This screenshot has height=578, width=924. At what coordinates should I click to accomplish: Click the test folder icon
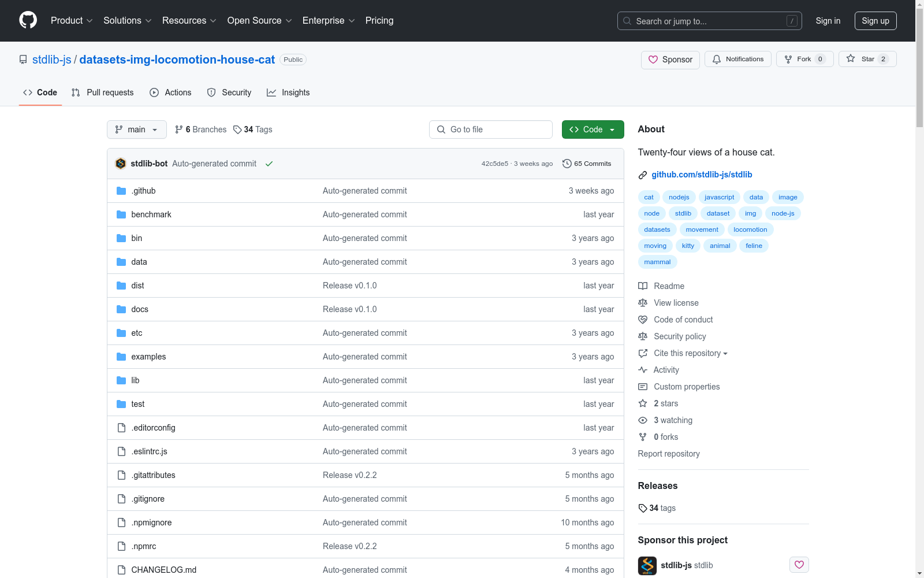(x=121, y=404)
